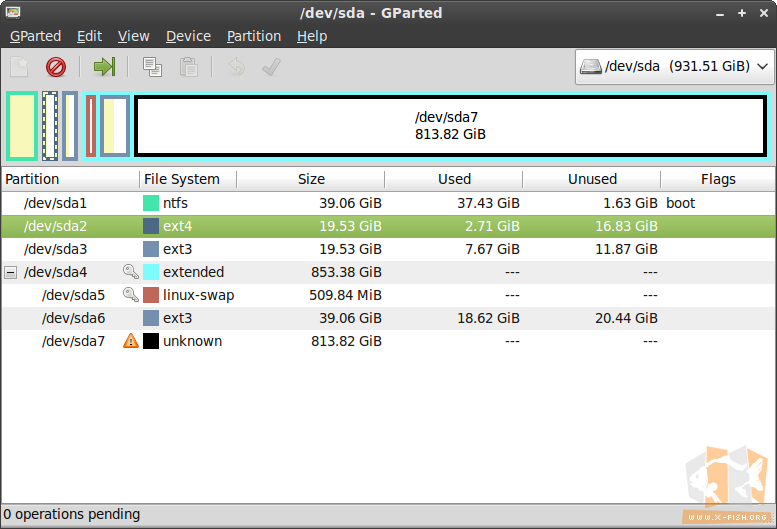Screen dimensions: 777x529
Task: Select the /dev/sda5 partition row
Action: pos(388,295)
